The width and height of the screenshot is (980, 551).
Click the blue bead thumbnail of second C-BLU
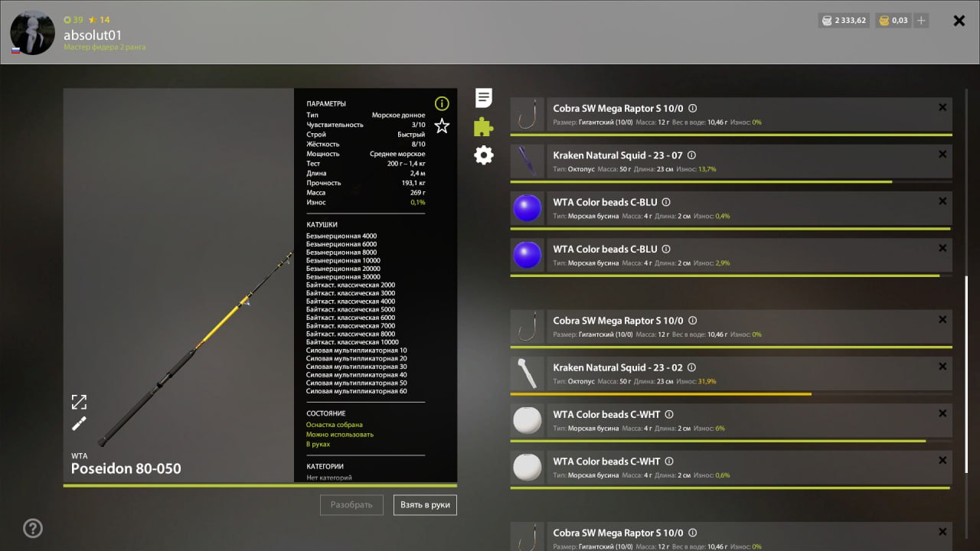(x=527, y=255)
